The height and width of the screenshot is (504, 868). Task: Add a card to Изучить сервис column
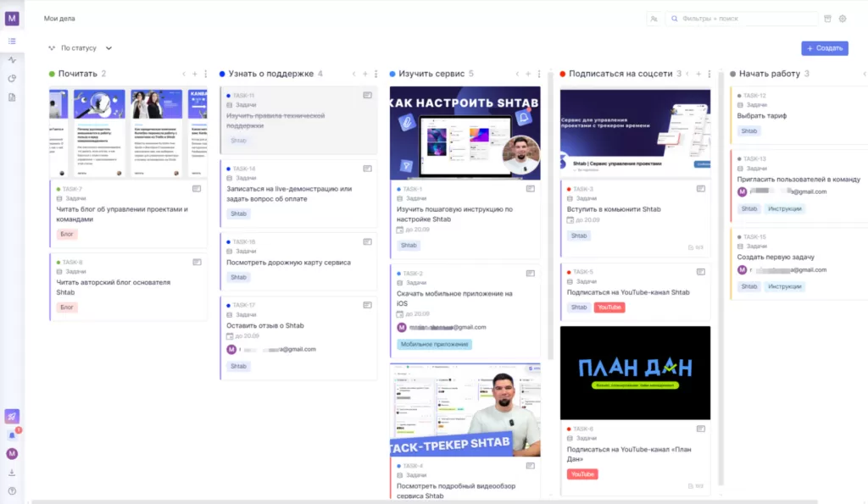tap(528, 74)
